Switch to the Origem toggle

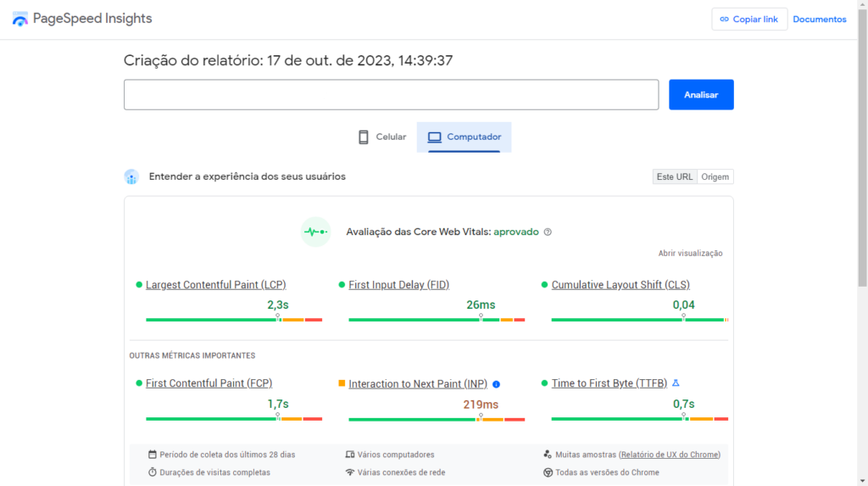715,176
